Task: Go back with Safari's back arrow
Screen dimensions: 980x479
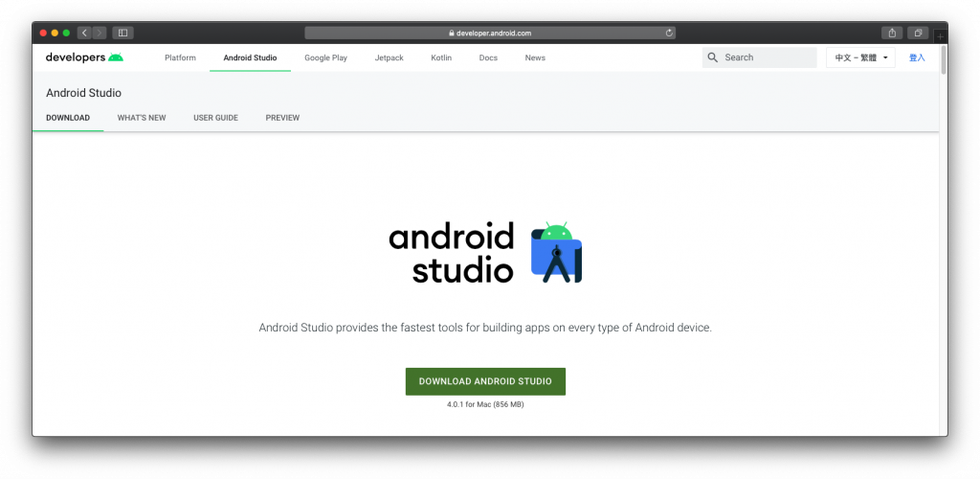Action: point(84,34)
